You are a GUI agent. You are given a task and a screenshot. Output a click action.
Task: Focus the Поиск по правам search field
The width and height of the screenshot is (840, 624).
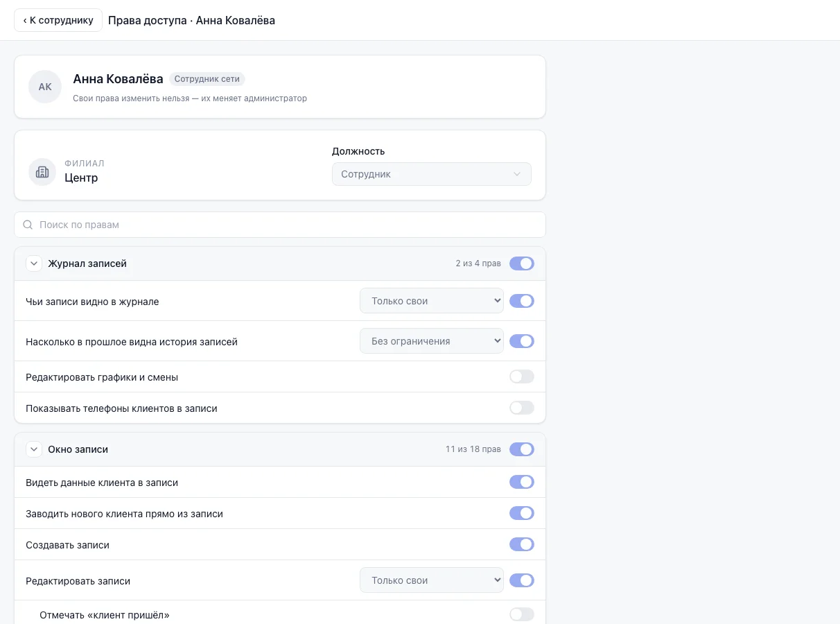pos(280,225)
